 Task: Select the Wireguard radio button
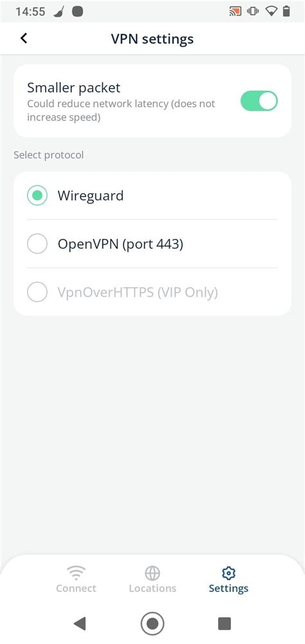point(37,196)
